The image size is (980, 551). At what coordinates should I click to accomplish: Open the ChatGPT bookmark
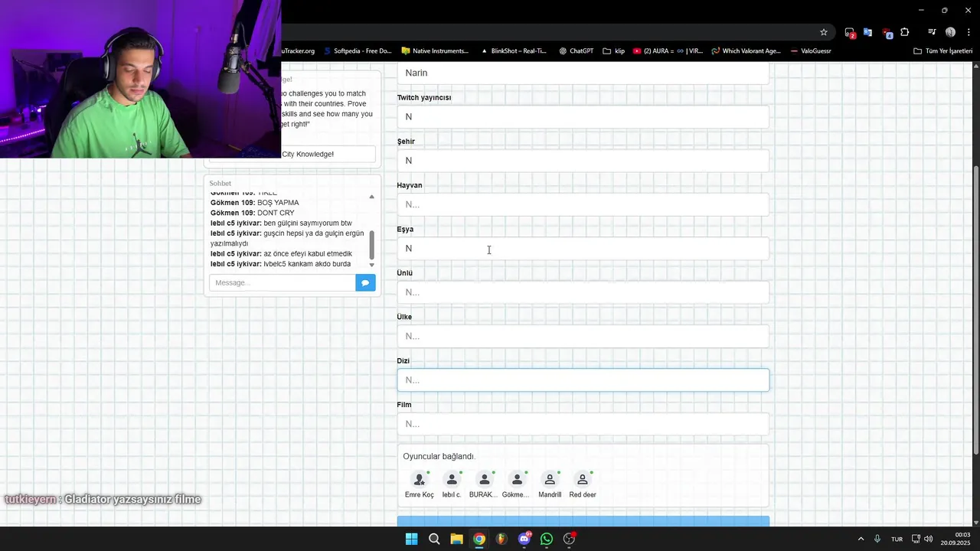(x=577, y=51)
